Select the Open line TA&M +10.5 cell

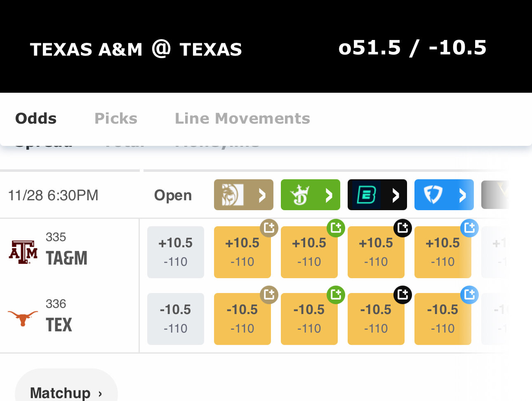[x=176, y=252]
